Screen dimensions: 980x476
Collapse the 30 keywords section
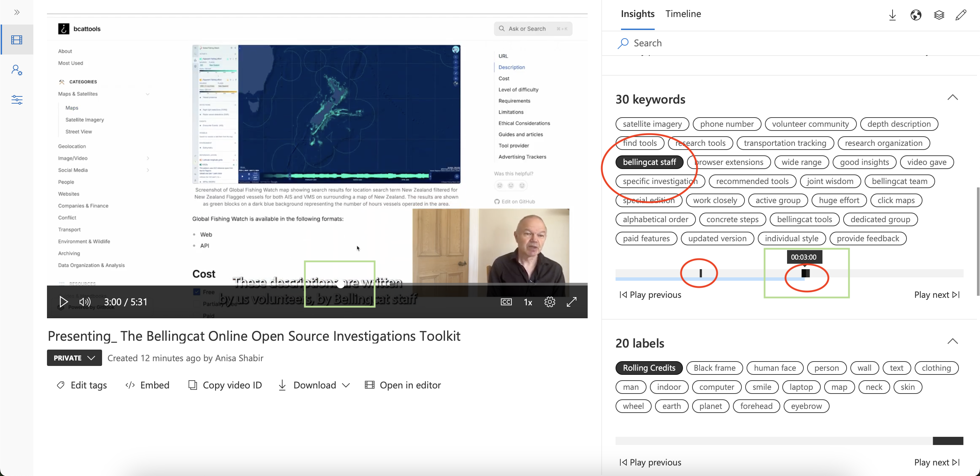click(x=952, y=97)
